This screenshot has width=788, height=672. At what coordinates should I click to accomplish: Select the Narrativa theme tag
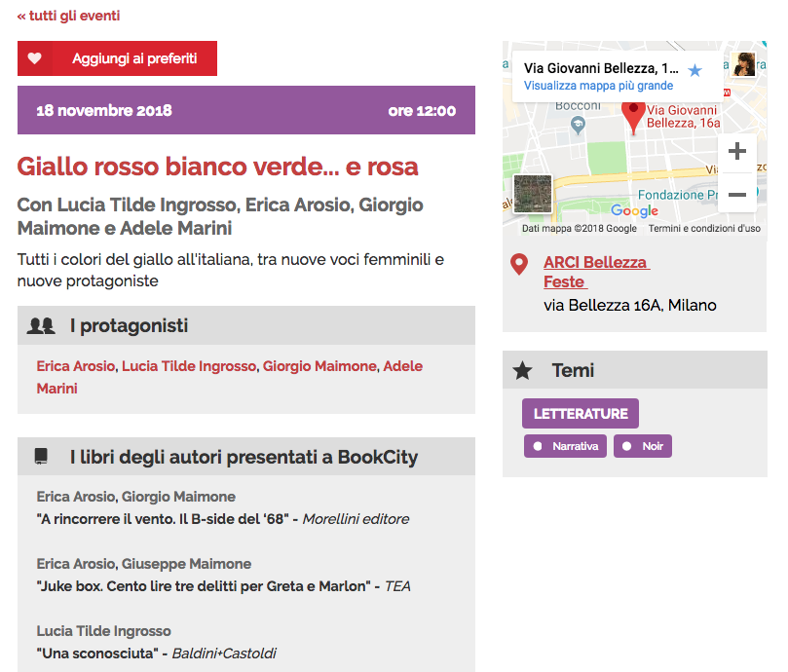565,446
